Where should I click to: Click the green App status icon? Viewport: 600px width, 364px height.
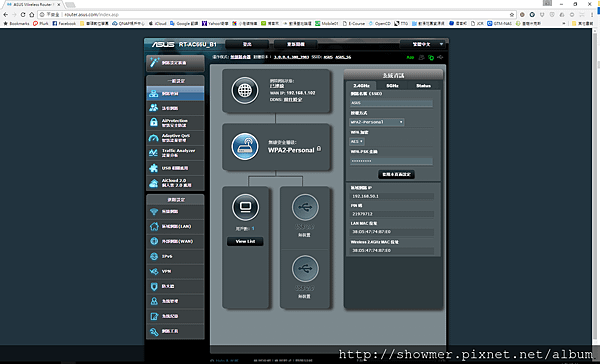[410, 57]
